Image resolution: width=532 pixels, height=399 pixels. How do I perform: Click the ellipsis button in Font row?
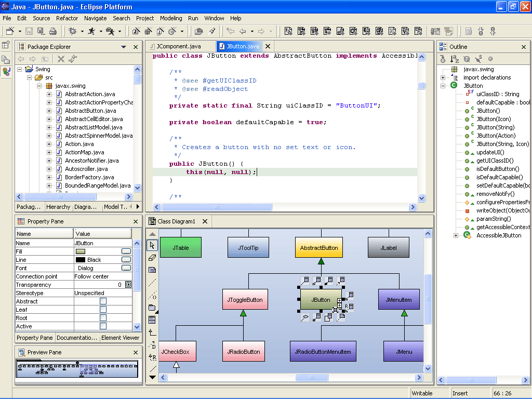coord(126,268)
